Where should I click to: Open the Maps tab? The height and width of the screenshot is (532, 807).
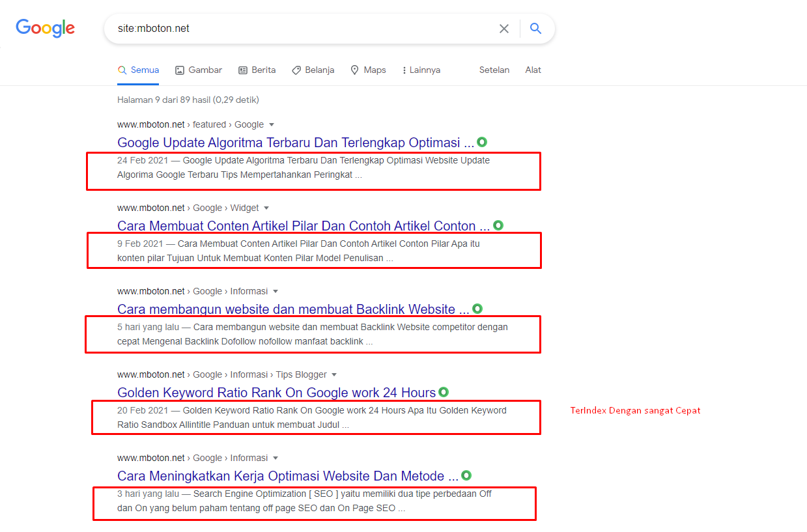[x=368, y=70]
